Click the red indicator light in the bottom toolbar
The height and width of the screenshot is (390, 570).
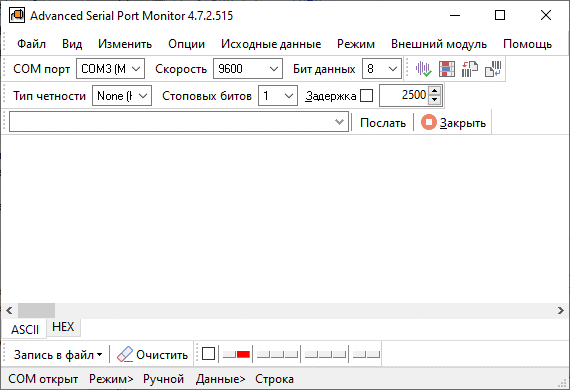(243, 354)
